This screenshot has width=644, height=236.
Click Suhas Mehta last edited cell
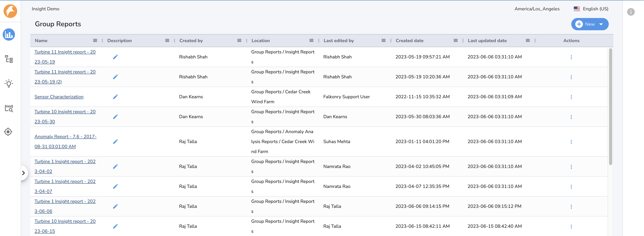click(337, 142)
